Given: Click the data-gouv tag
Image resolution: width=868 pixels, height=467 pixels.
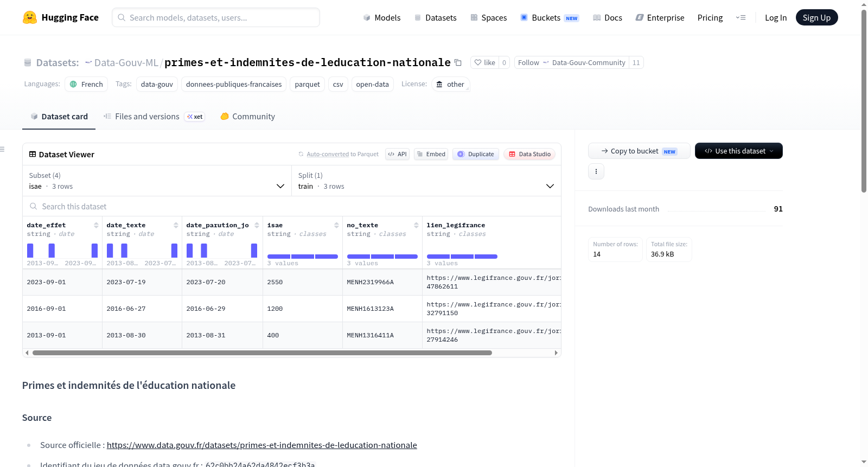Looking at the screenshot, I should click(157, 84).
